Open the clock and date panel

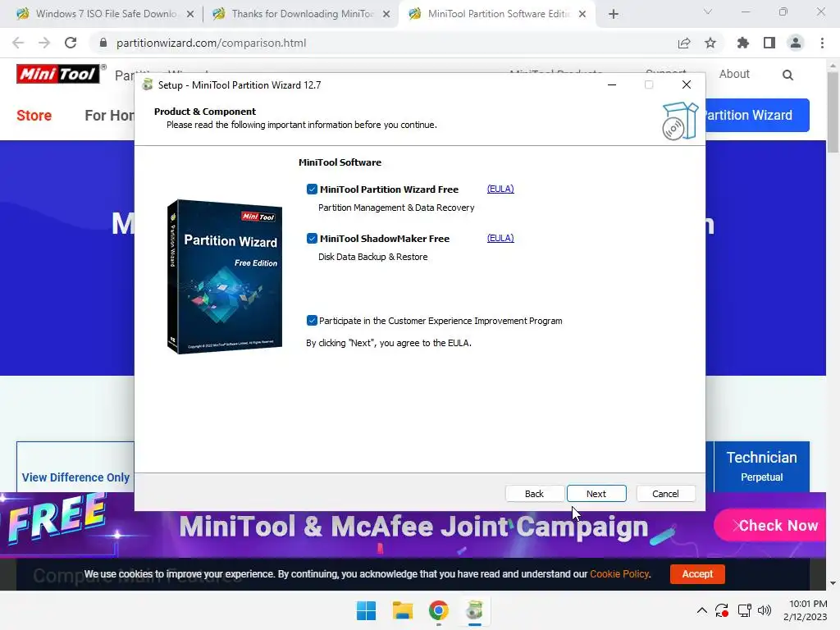[806, 610]
